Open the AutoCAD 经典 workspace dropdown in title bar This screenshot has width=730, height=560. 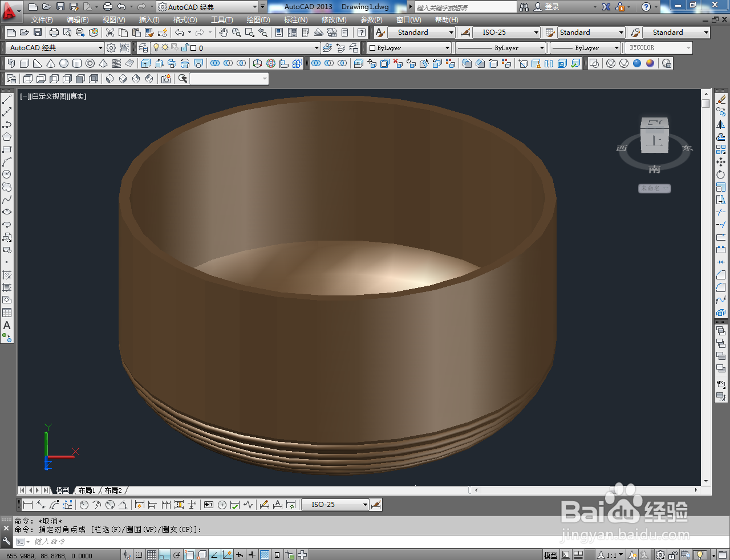pyautogui.click(x=206, y=7)
